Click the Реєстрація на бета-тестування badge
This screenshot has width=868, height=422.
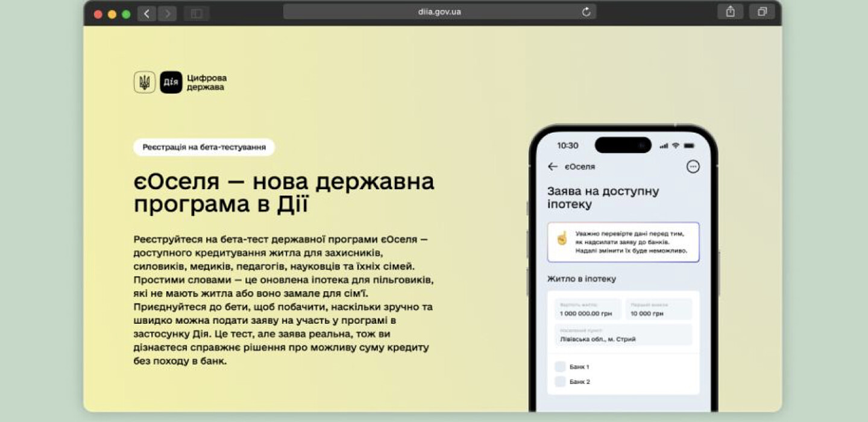204,147
